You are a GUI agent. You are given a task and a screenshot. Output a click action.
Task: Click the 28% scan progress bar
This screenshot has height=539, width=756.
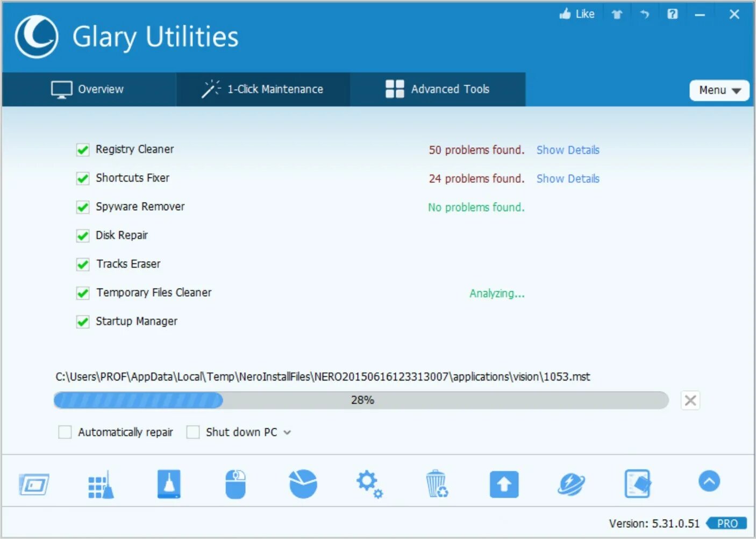pyautogui.click(x=361, y=400)
